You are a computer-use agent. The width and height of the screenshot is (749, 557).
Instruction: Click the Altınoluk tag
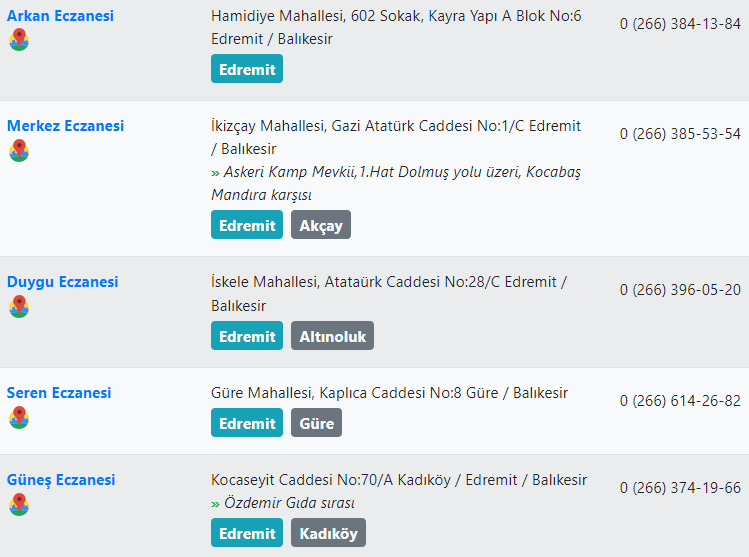[x=332, y=336]
